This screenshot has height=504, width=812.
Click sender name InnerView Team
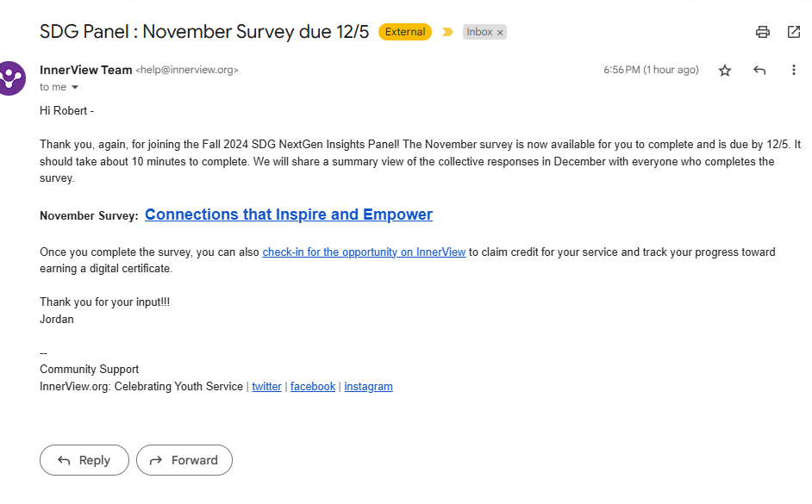click(86, 70)
